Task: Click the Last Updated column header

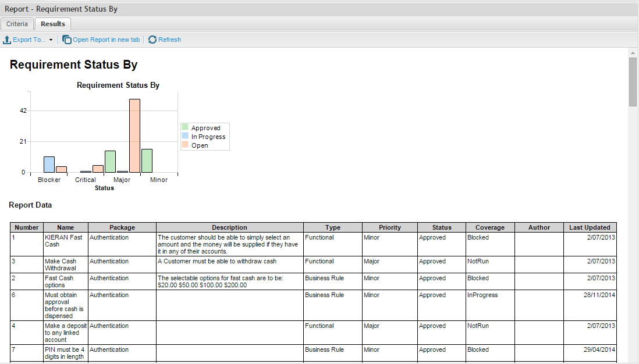Action: (590, 227)
